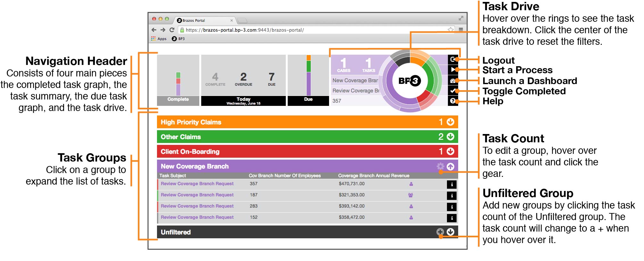
Task: Click the BP3 center of the task drive
Action: click(x=409, y=81)
